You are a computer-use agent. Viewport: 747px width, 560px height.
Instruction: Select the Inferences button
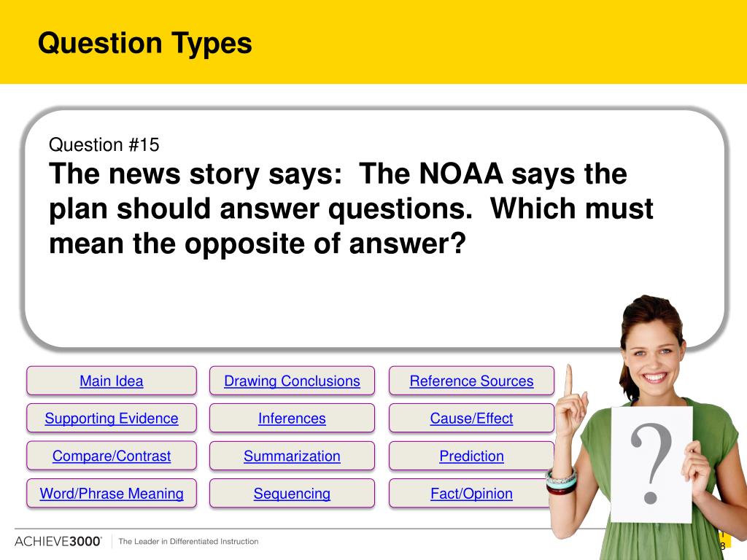[292, 418]
